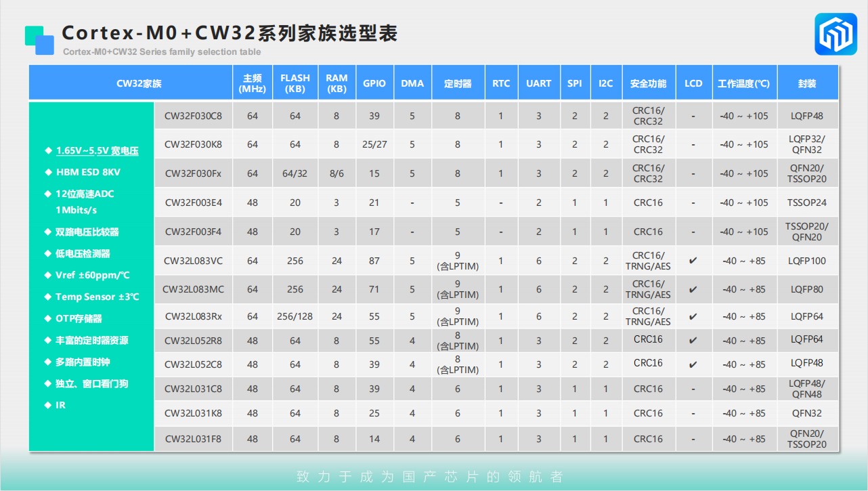The image size is (868, 491).
Task: Select the CW32F030K8 model cell
Action: [194, 144]
